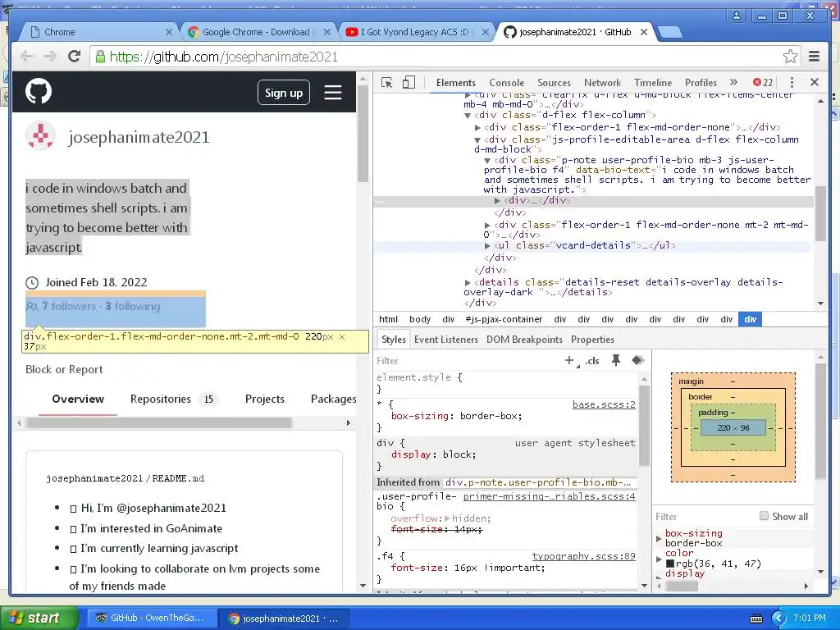The height and width of the screenshot is (630, 840).
Task: Close the Google Chrome Download tab
Action: 326,32
